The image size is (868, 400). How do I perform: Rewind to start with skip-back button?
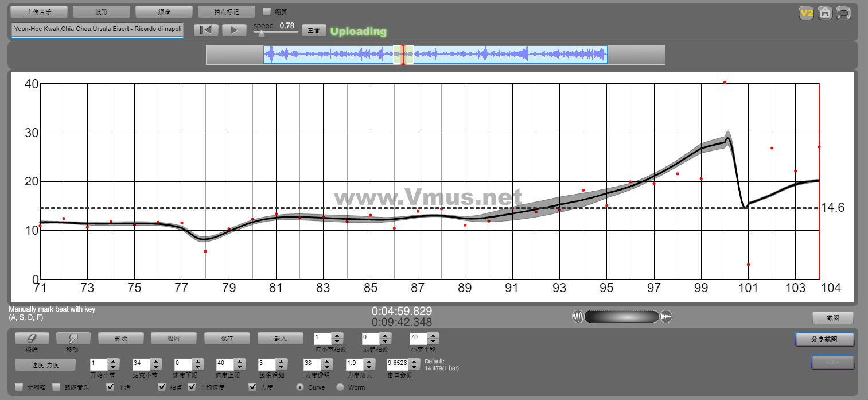[x=206, y=30]
